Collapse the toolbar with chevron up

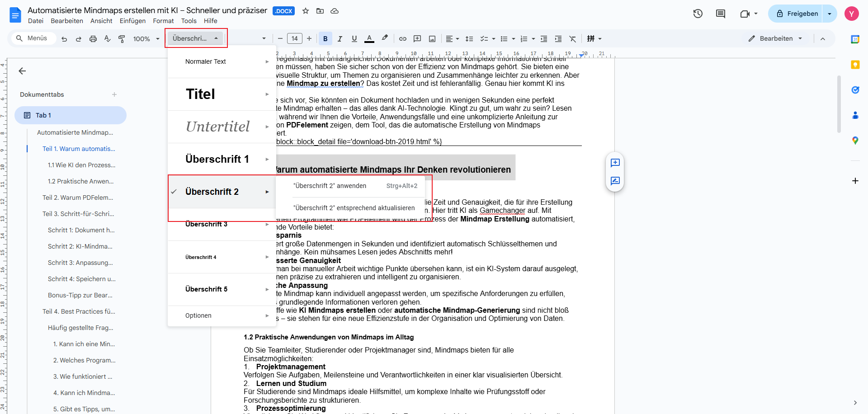coord(823,39)
